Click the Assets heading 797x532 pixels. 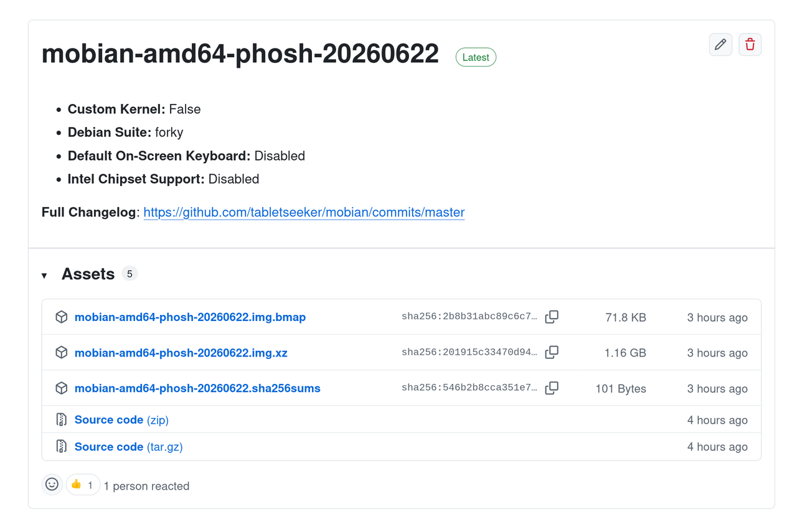(x=88, y=274)
